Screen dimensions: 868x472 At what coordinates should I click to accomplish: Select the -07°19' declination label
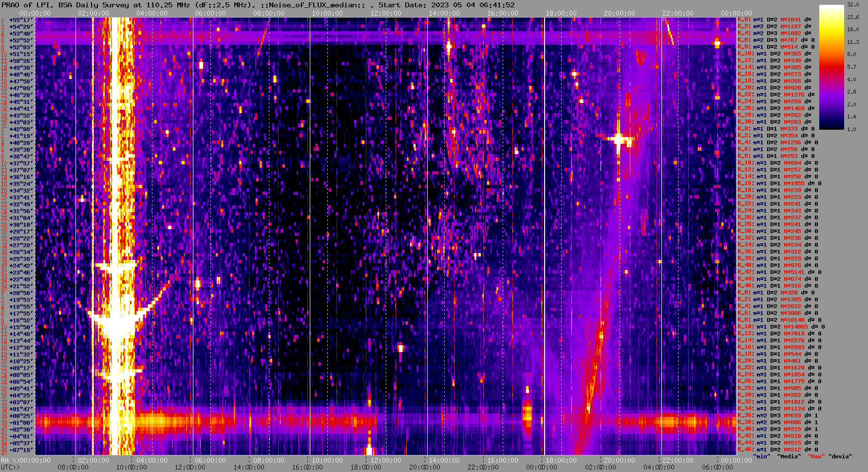pyautogui.click(x=21, y=450)
